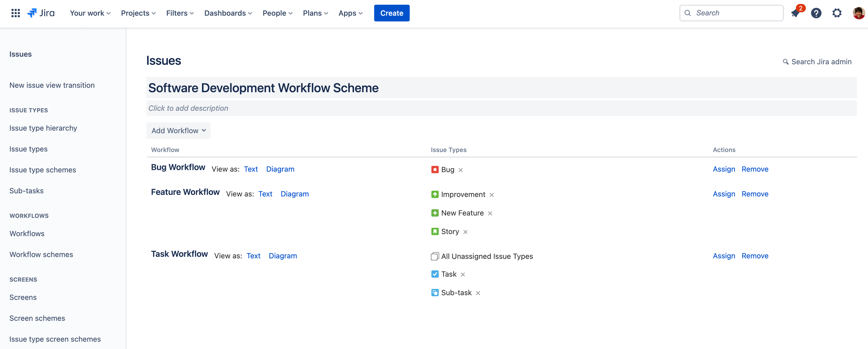This screenshot has width=868, height=349.
Task: Click the Story issue type icon
Action: point(435,231)
